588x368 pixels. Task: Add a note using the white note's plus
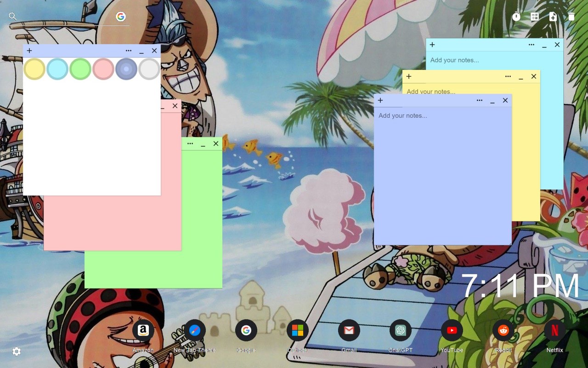[29, 51]
